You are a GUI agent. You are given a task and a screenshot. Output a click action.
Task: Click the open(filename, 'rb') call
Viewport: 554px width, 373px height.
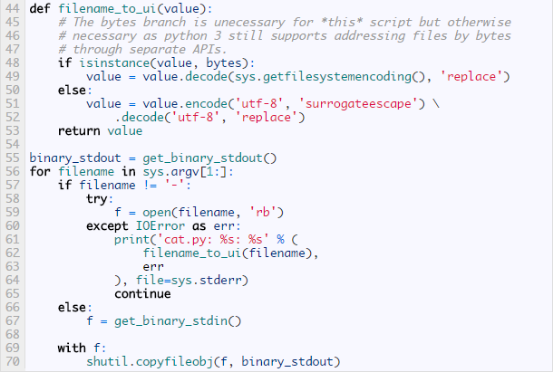pyautogui.click(x=213, y=212)
